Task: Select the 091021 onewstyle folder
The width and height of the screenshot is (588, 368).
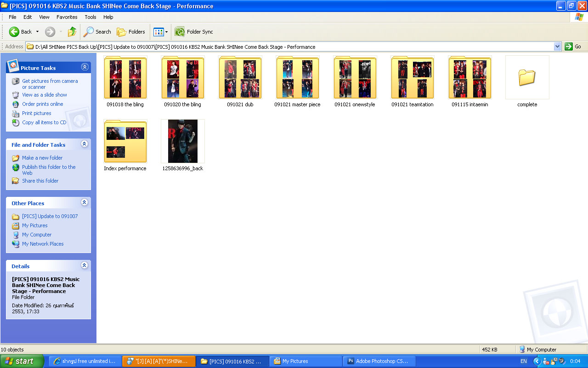Action: tap(355, 82)
